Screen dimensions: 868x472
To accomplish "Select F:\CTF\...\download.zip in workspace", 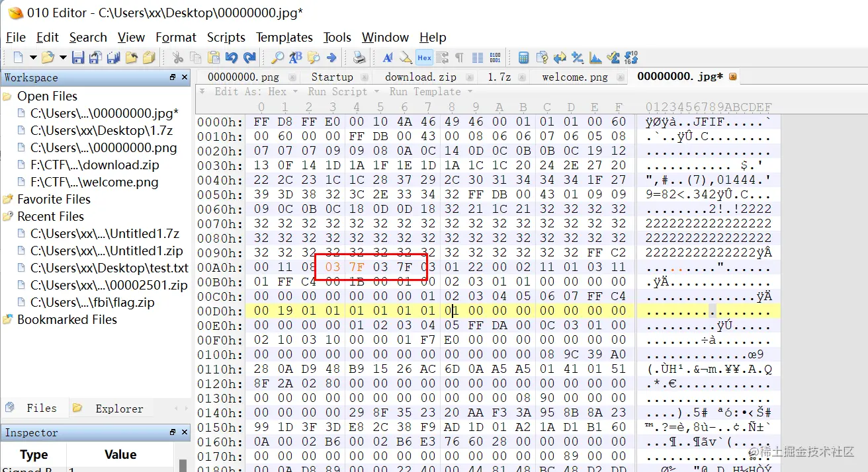I will click(95, 165).
